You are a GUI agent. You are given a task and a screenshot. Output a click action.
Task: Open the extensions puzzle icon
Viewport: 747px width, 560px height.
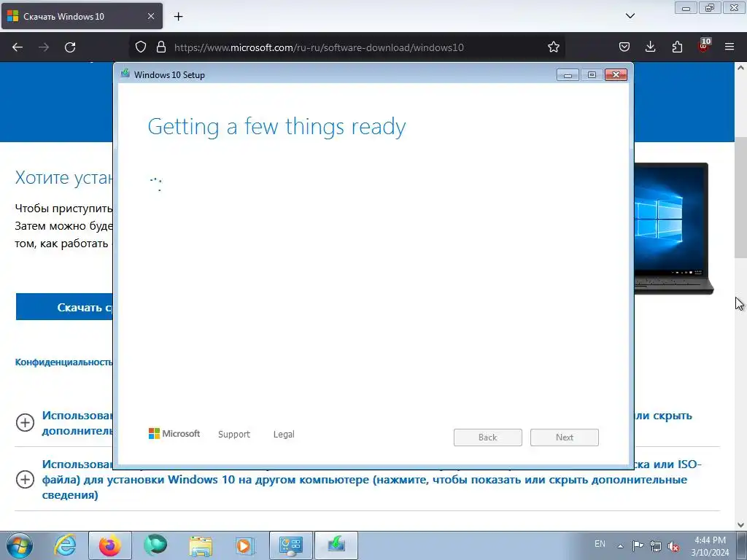(677, 47)
